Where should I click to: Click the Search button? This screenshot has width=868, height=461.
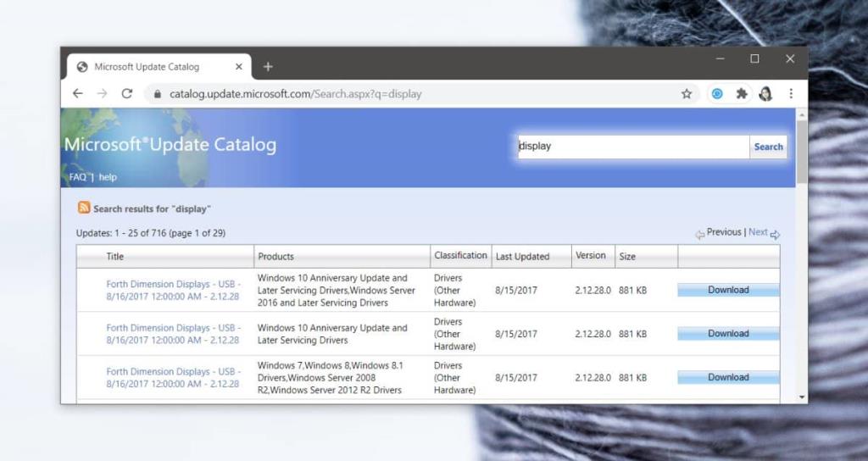(768, 147)
